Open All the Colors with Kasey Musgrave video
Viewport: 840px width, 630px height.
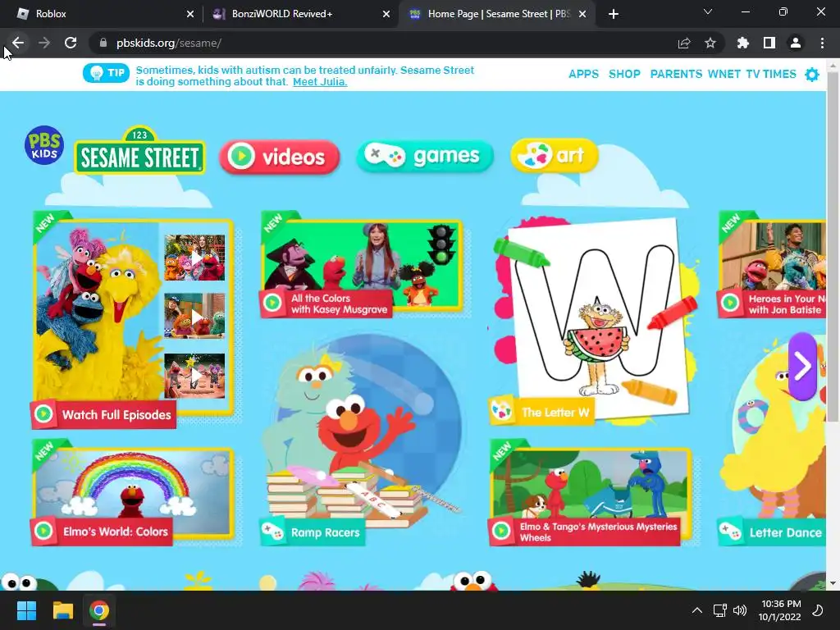point(362,265)
